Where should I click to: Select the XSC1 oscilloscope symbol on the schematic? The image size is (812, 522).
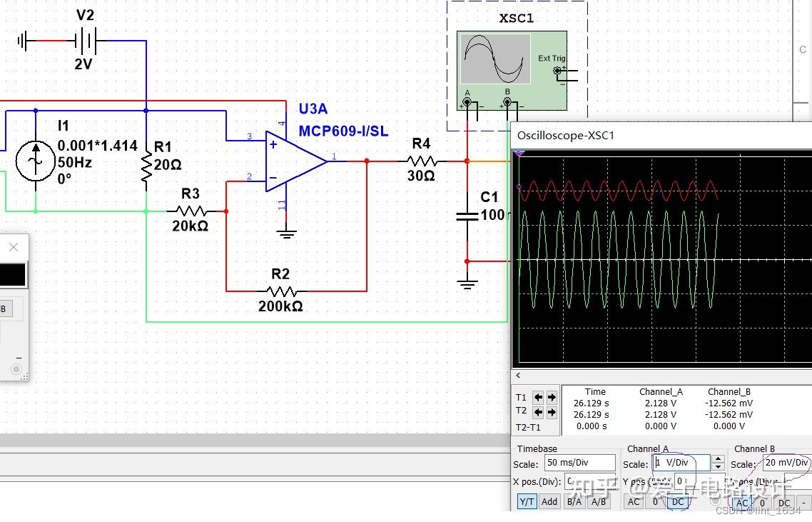click(499, 61)
